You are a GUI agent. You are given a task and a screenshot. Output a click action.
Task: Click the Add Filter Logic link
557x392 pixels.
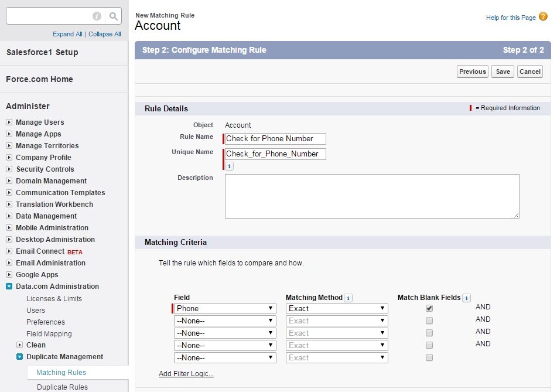186,374
